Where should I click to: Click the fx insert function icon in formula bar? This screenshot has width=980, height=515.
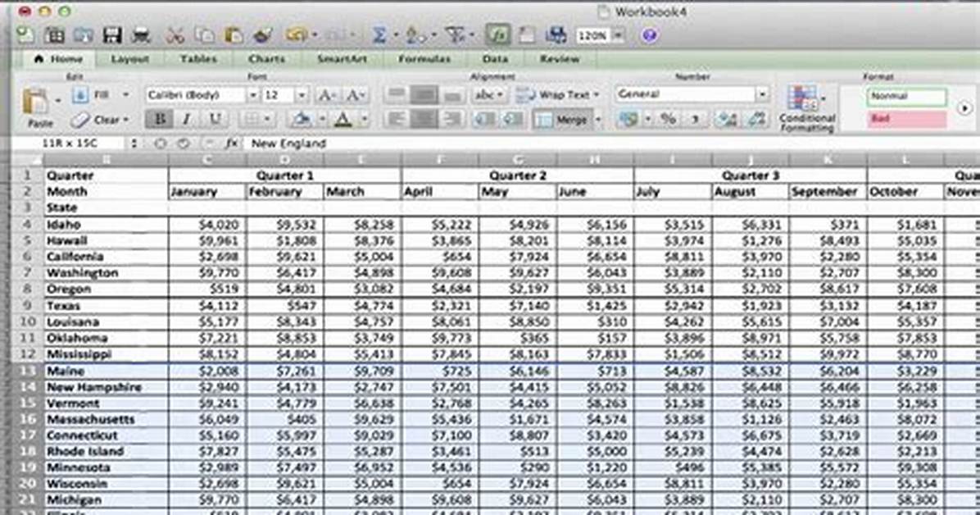click(x=231, y=144)
